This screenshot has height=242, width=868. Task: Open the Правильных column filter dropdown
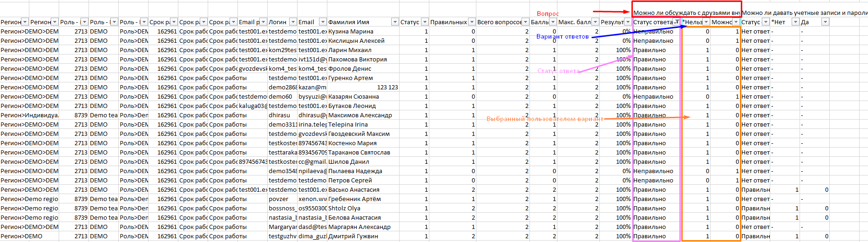click(472, 22)
